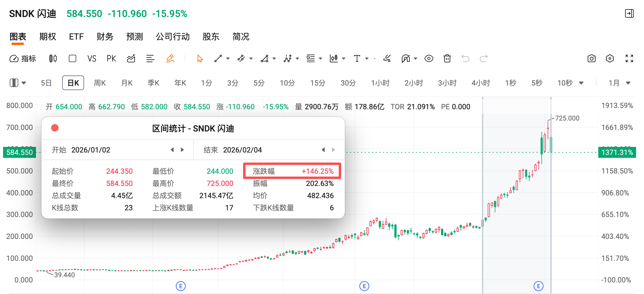Collapse panel using top-right arrow icon
This screenshot has width=644, height=294.
click(x=629, y=13)
